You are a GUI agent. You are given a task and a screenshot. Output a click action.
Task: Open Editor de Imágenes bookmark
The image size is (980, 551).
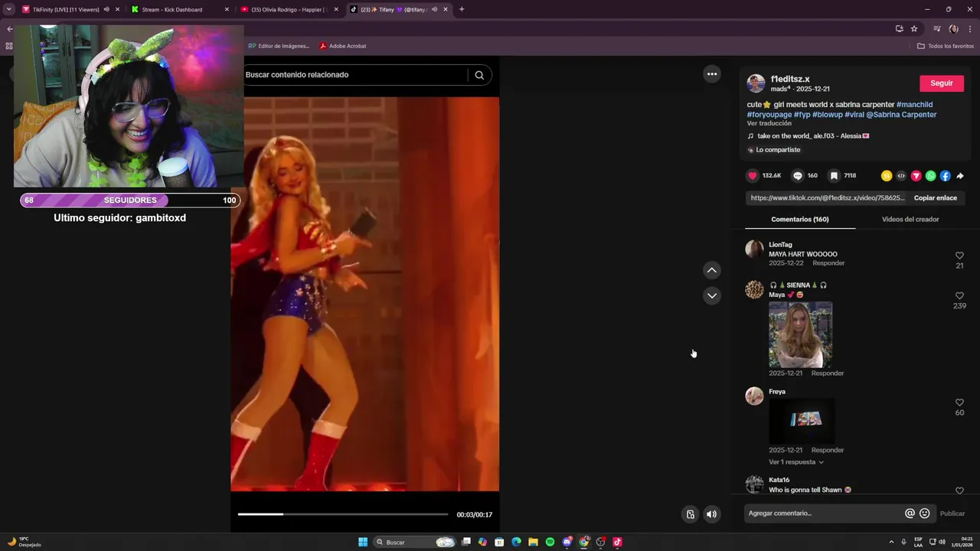(279, 46)
